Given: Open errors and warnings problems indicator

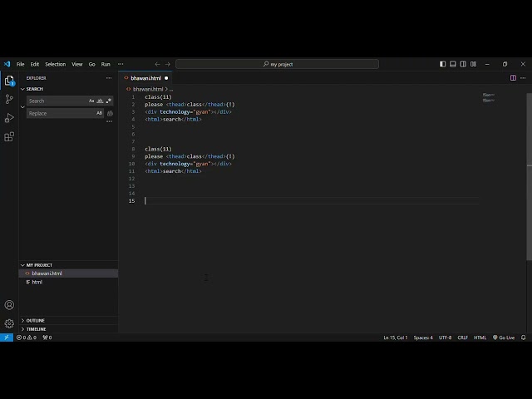Looking at the screenshot, I should (27, 337).
